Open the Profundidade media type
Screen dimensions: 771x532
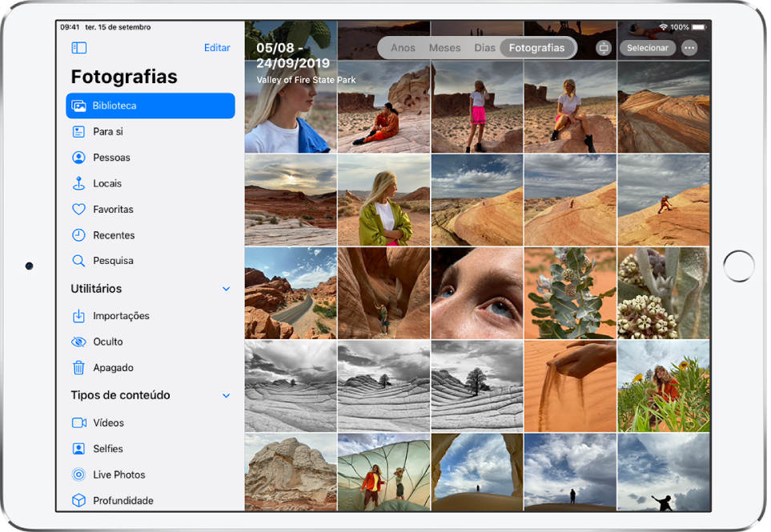coord(151,501)
